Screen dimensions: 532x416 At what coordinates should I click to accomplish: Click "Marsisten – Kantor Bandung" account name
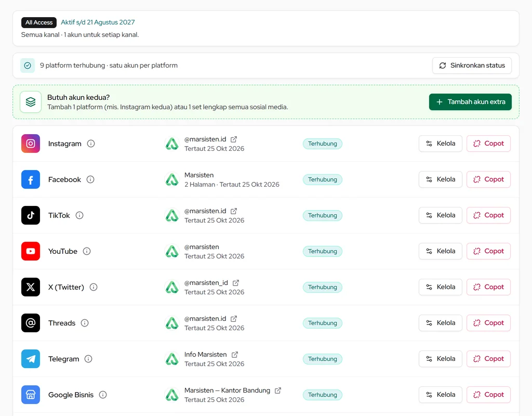tap(228, 391)
